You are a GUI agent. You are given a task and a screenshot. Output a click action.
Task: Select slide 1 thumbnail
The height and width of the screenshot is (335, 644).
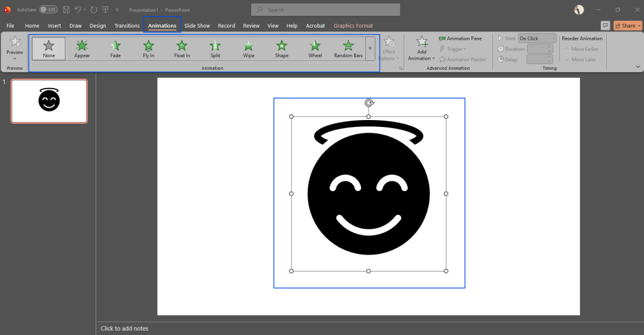pyautogui.click(x=49, y=101)
